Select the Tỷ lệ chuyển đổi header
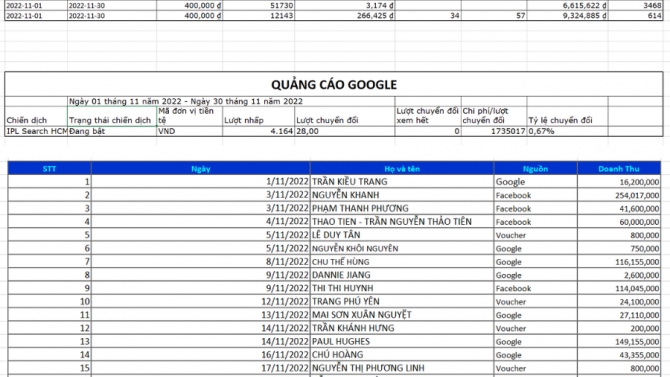Screen dimensions: 670x377 (x=567, y=116)
